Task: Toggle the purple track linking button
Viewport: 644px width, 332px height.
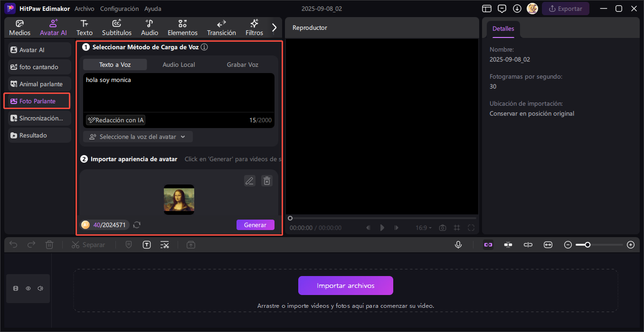Action: coord(488,245)
